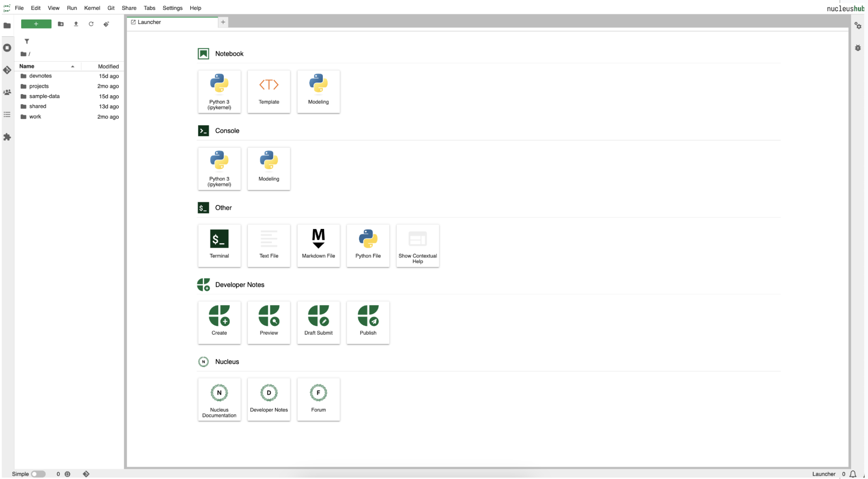868x479 pixels.
Task: Sort files by Modified column
Action: click(103, 66)
